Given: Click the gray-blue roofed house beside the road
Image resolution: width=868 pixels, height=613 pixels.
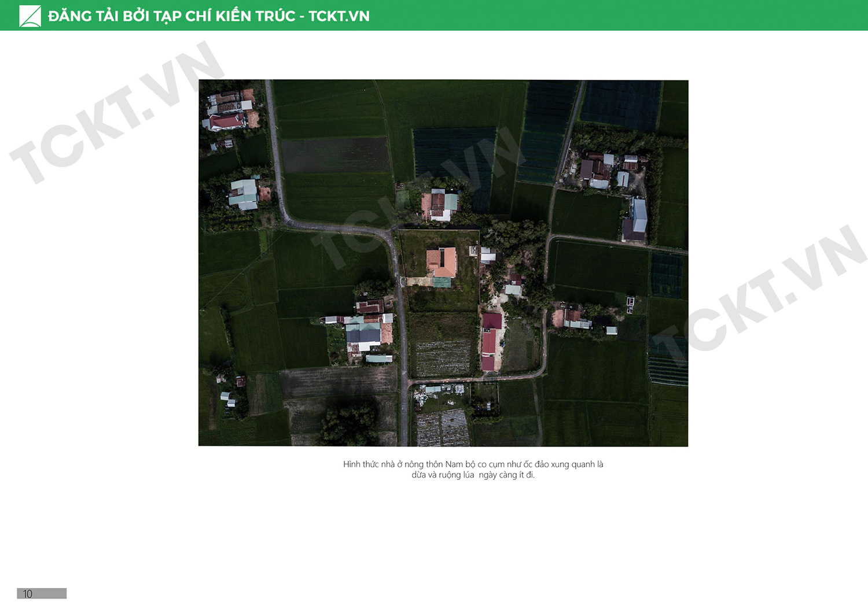Looking at the screenshot, I should pos(363,334).
